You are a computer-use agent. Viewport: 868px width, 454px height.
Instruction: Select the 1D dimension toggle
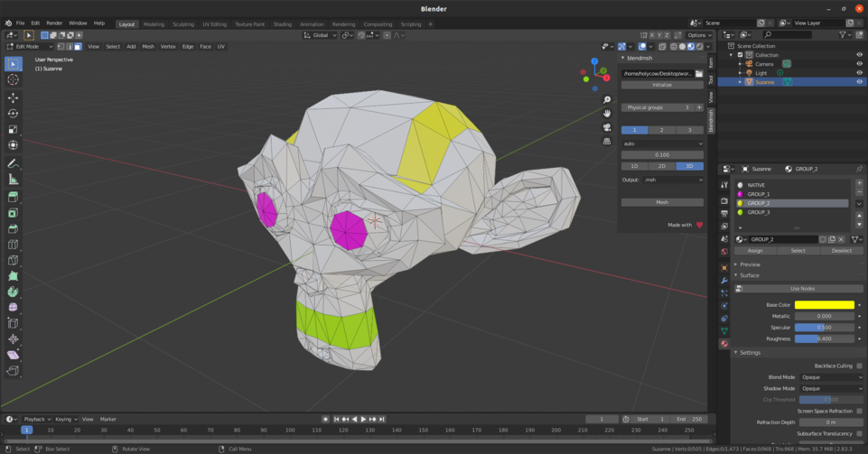tap(634, 166)
